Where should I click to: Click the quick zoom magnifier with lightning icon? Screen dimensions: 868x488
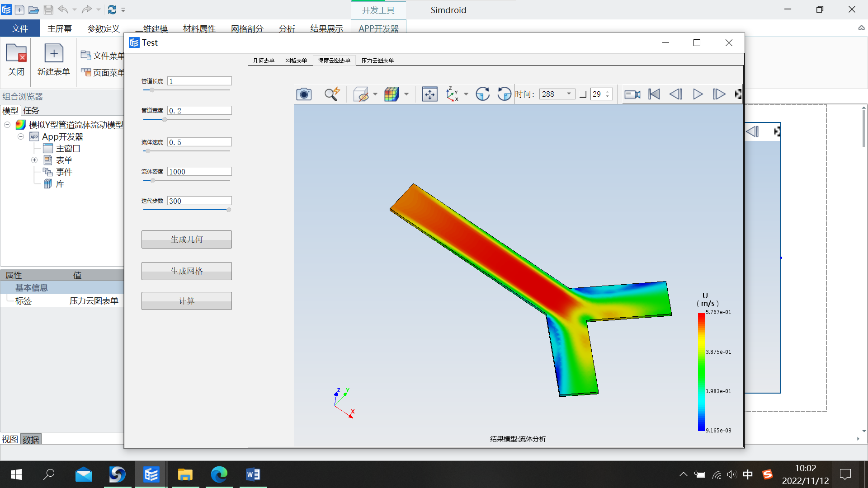[x=332, y=94]
